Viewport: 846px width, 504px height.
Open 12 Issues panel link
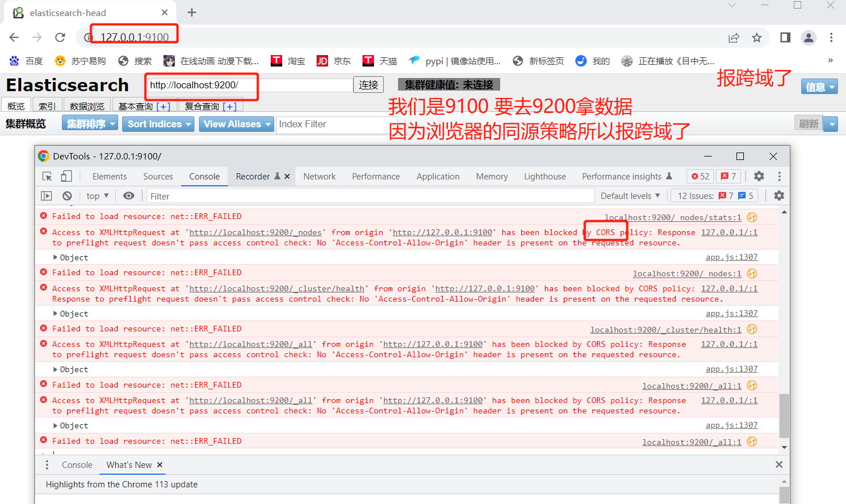pos(715,196)
